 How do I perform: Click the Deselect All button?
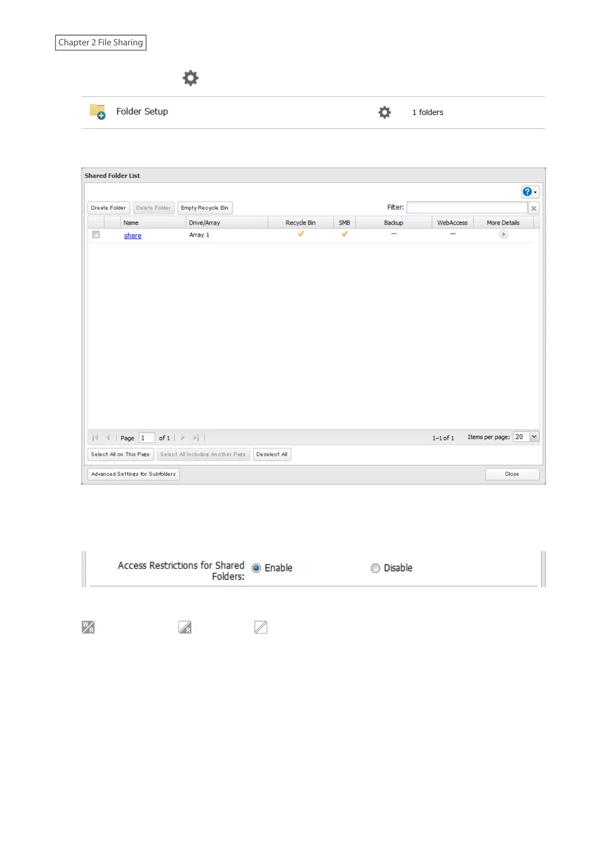click(272, 454)
